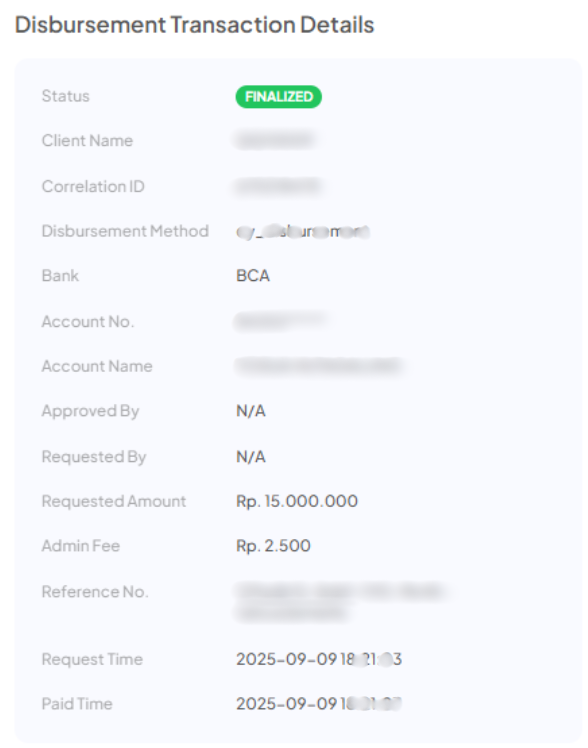Screen dimensions: 588x748
Task: Click the blurred Client Name value
Action: (x=275, y=140)
